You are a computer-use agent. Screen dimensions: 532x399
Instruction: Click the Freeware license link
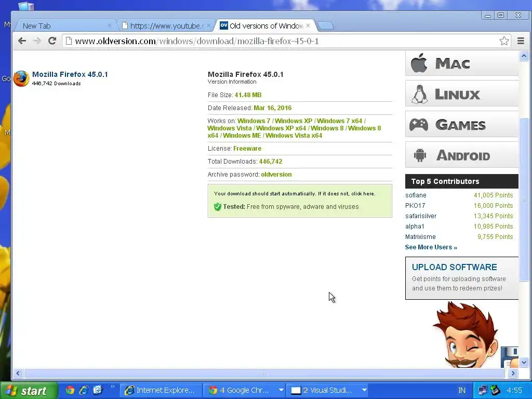point(247,148)
